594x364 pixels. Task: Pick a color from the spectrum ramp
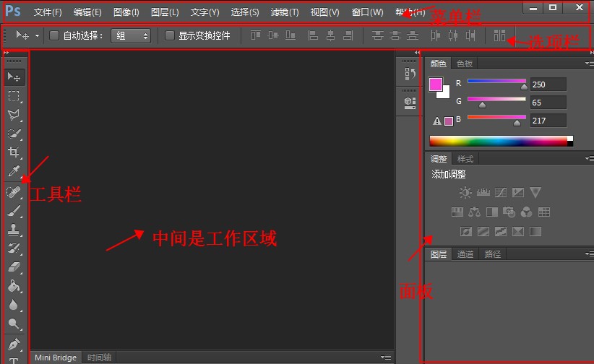[x=502, y=141]
